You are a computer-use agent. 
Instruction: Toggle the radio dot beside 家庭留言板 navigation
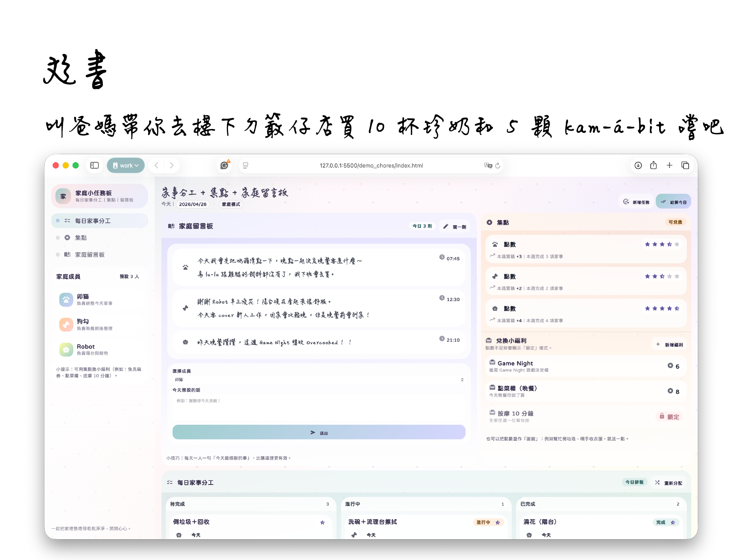[x=58, y=254]
